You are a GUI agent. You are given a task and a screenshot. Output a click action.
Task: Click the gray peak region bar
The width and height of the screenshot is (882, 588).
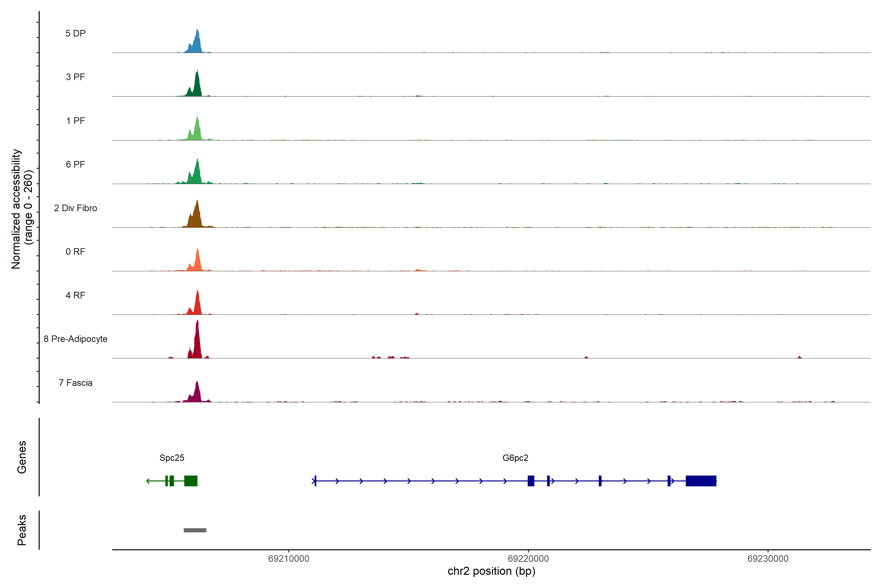point(195,530)
